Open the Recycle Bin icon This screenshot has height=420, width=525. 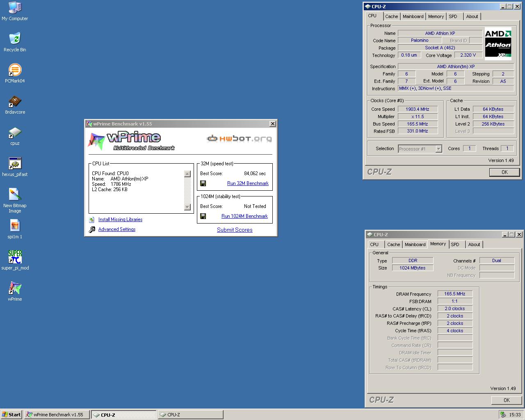pos(15,42)
